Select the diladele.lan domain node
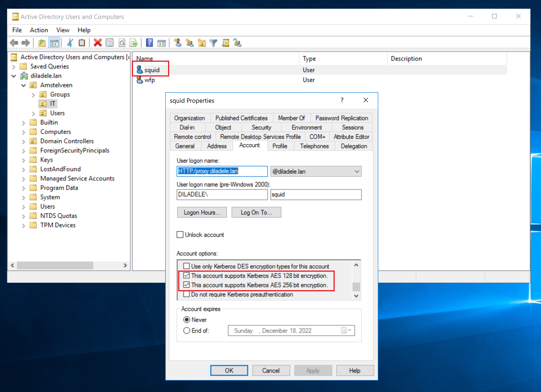Viewport: 541px width, 392px height. pos(46,76)
